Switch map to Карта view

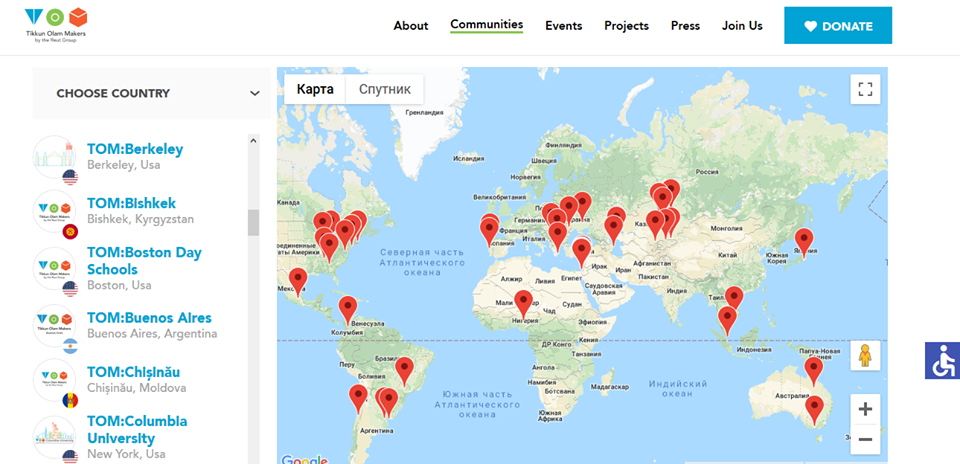click(315, 89)
